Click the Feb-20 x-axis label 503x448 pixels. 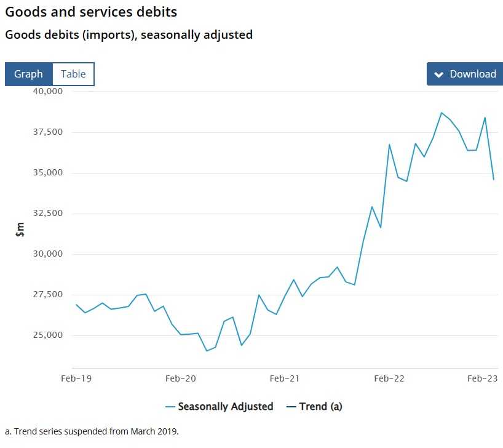point(181,378)
